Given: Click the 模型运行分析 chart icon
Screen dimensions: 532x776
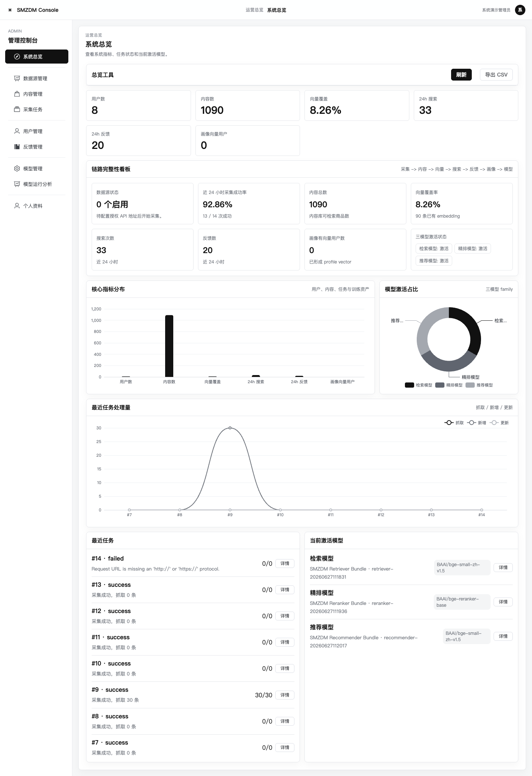Looking at the screenshot, I should [17, 184].
